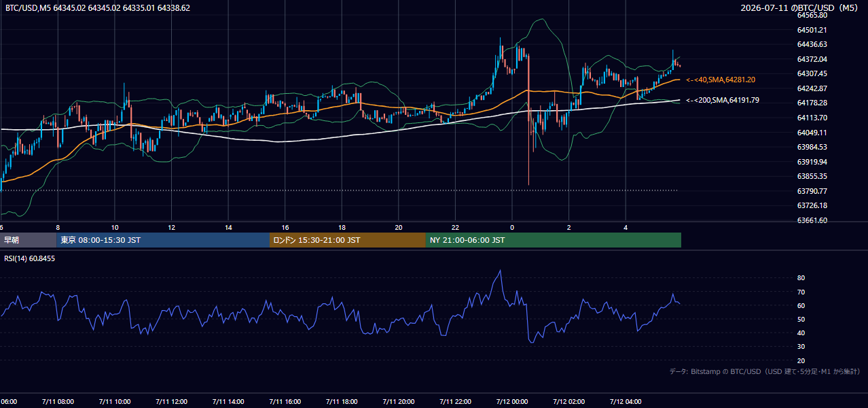Click the 7/11 20:00 time label
Image resolution: width=868 pixels, height=408 pixels.
399,401
